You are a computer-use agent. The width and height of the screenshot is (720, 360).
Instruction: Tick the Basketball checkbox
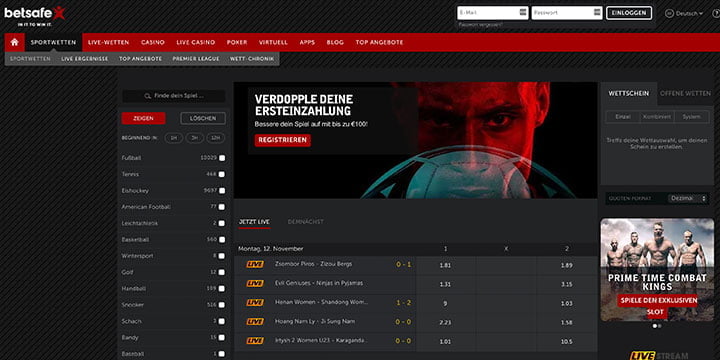(222, 240)
